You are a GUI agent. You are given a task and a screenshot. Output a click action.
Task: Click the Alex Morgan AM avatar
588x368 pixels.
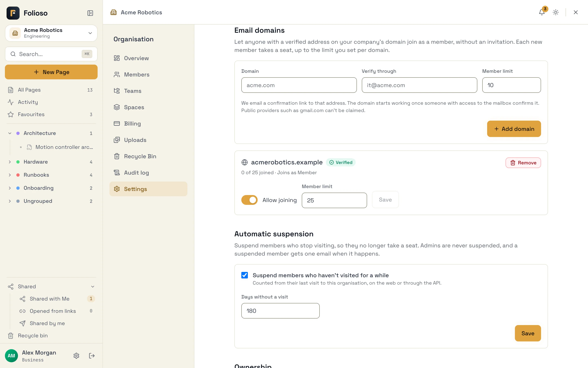click(x=11, y=356)
